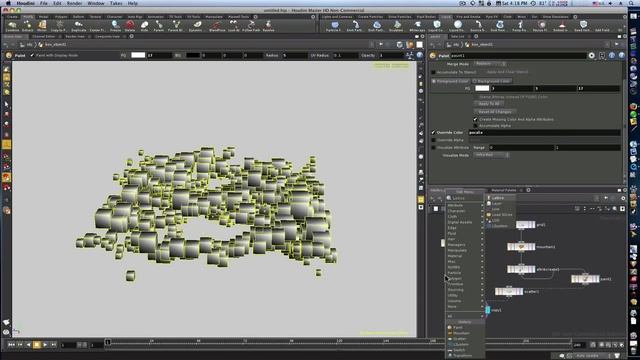Switch to the Channel Editor tab

coord(43,36)
